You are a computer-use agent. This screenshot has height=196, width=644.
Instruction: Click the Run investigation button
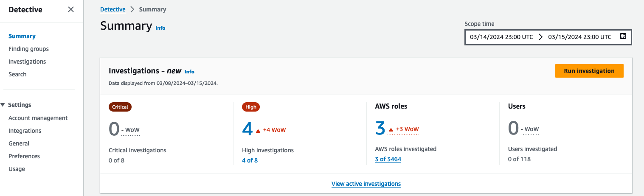[x=589, y=71]
